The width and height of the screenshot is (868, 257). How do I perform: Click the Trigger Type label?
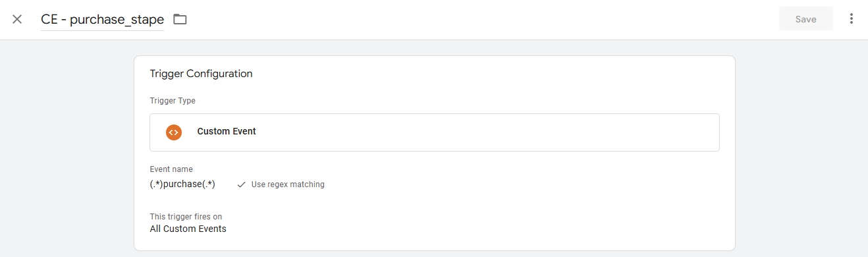click(x=173, y=101)
